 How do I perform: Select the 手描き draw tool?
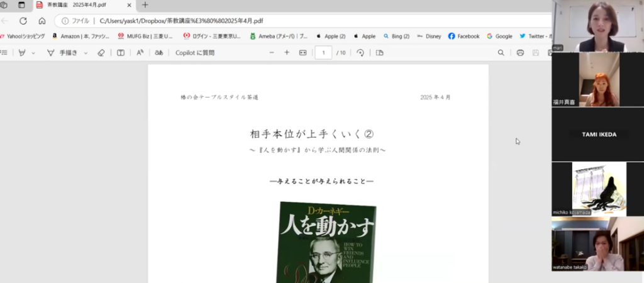click(x=62, y=53)
